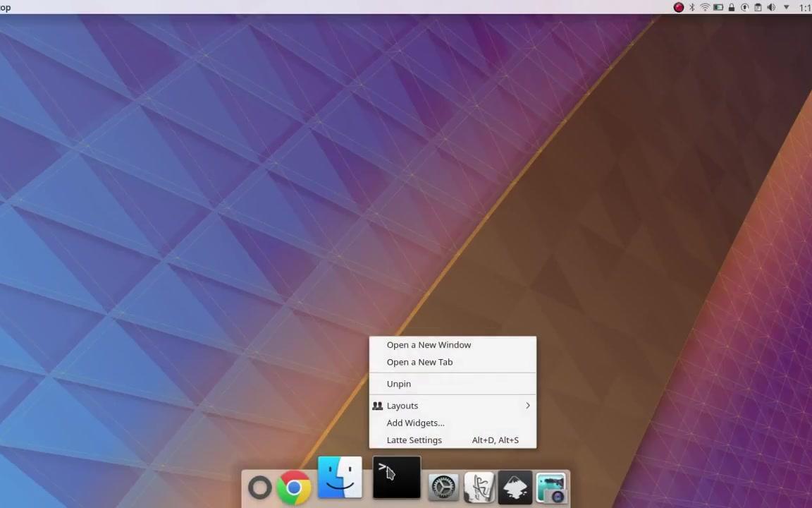This screenshot has height=508, width=812.
Task: Click the lock screen padlock icon
Action: tap(731, 7)
